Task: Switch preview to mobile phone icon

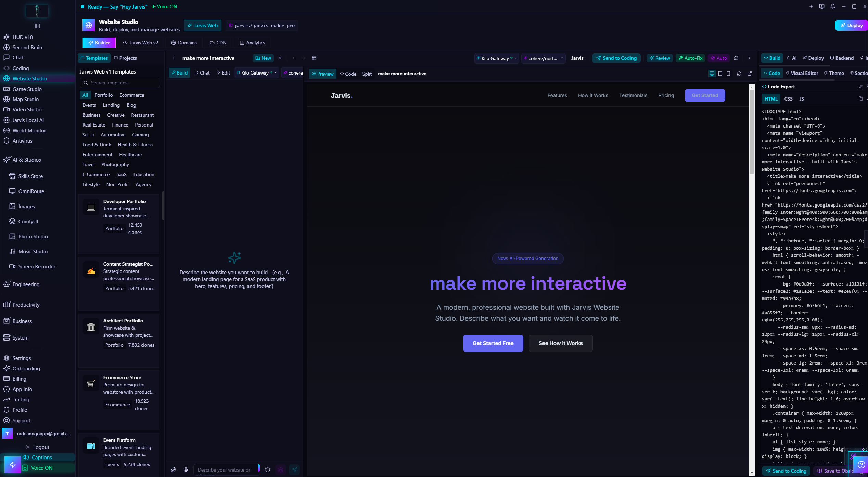Action: coord(728,74)
